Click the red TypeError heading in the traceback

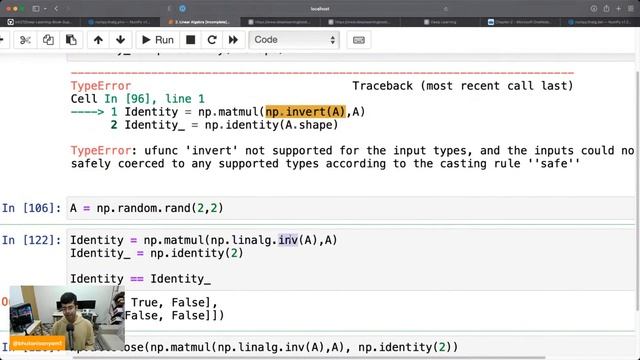click(x=101, y=86)
